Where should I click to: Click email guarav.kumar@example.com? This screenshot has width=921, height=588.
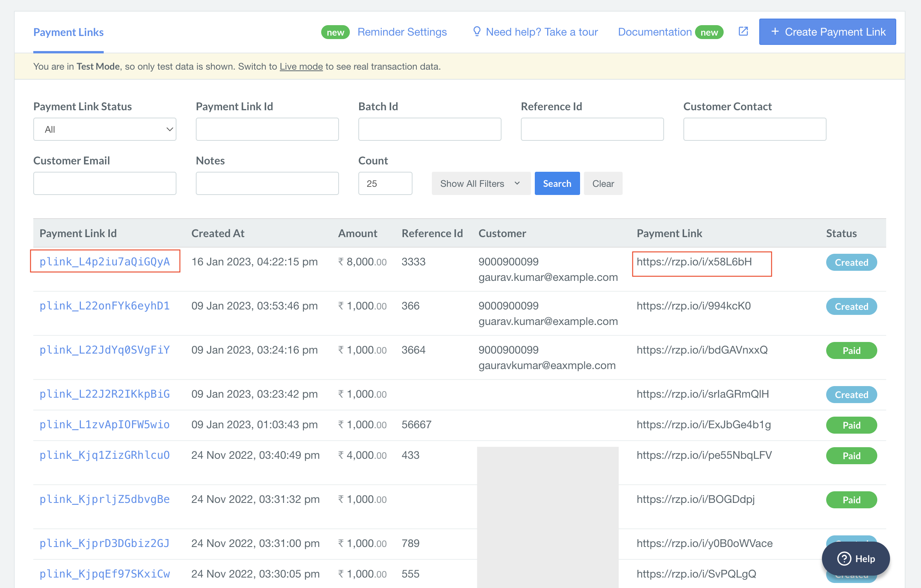[548, 321]
